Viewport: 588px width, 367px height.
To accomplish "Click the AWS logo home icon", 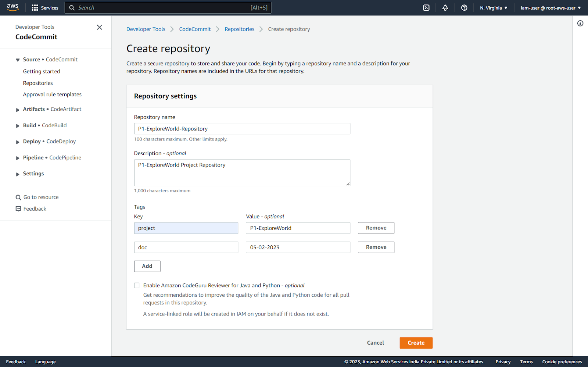I will click(12, 7).
